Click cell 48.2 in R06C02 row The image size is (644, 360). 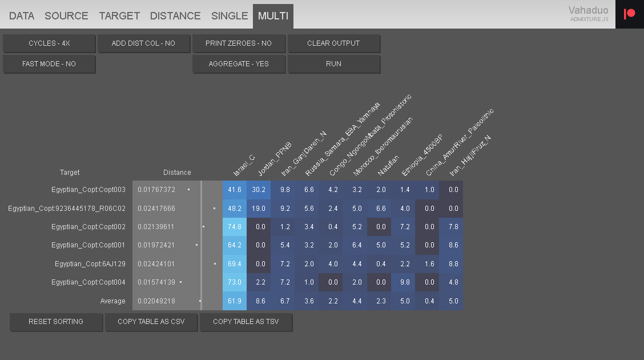tap(235, 209)
